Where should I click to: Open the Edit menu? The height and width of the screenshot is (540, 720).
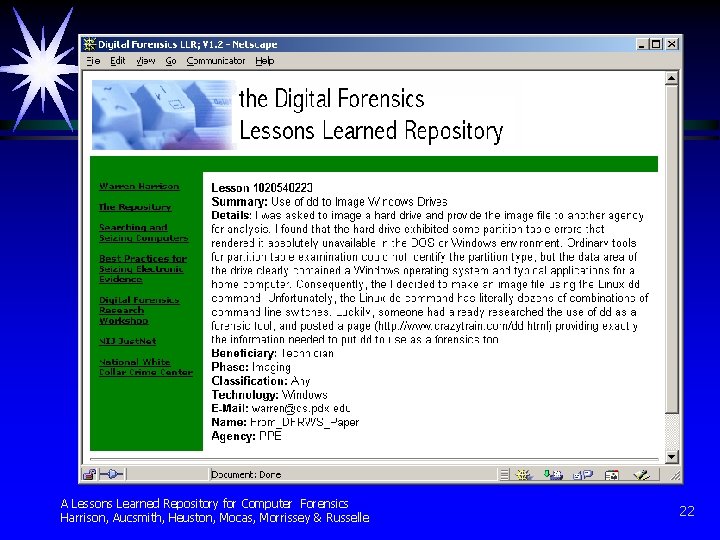[118, 61]
